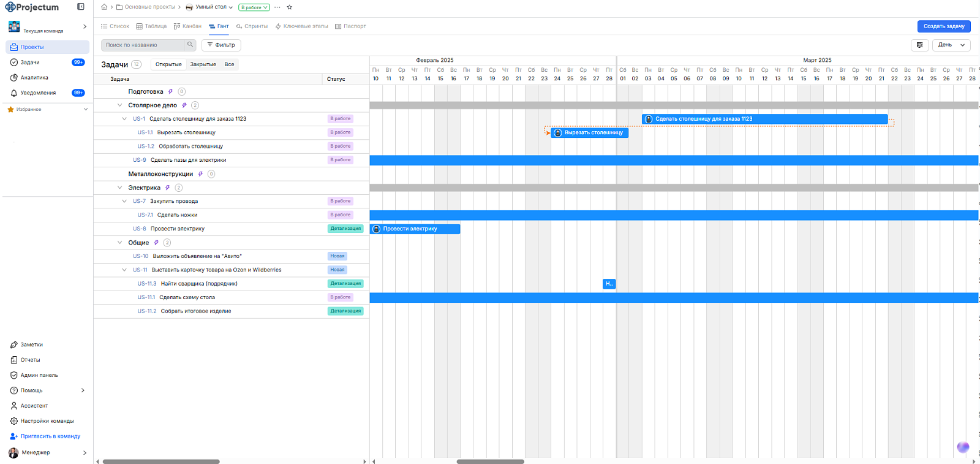Go to home via the house icon
The image size is (980, 464).
(104, 7)
